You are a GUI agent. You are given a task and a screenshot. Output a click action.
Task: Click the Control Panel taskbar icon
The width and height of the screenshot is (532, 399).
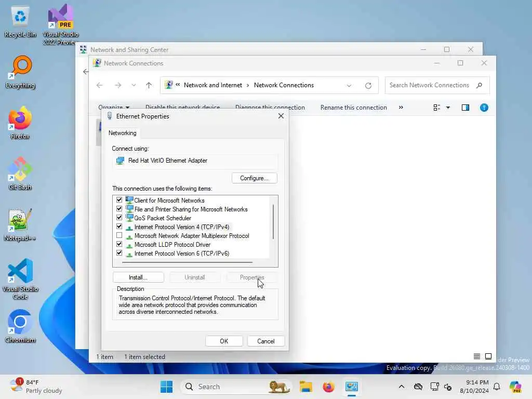tap(352, 387)
